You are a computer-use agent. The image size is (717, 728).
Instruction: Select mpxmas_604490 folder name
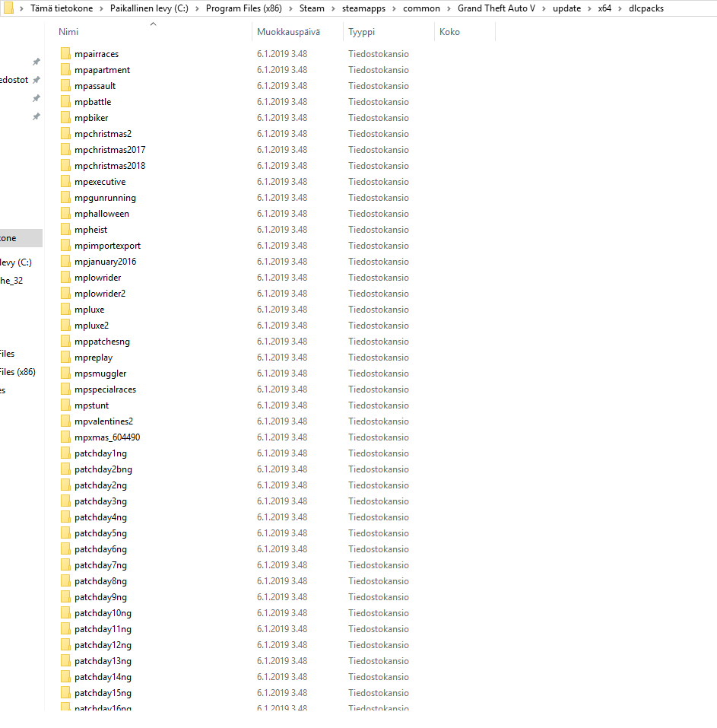[107, 437]
